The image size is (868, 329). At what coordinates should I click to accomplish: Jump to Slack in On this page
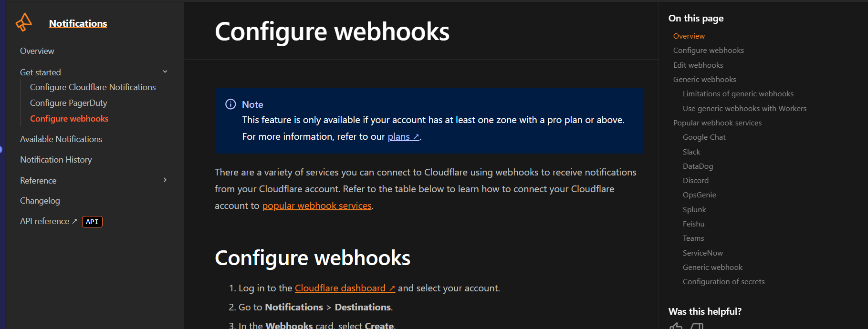click(691, 152)
